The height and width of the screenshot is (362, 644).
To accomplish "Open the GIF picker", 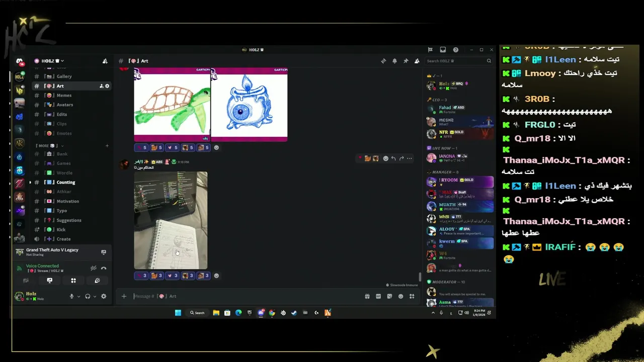I will coord(378,296).
